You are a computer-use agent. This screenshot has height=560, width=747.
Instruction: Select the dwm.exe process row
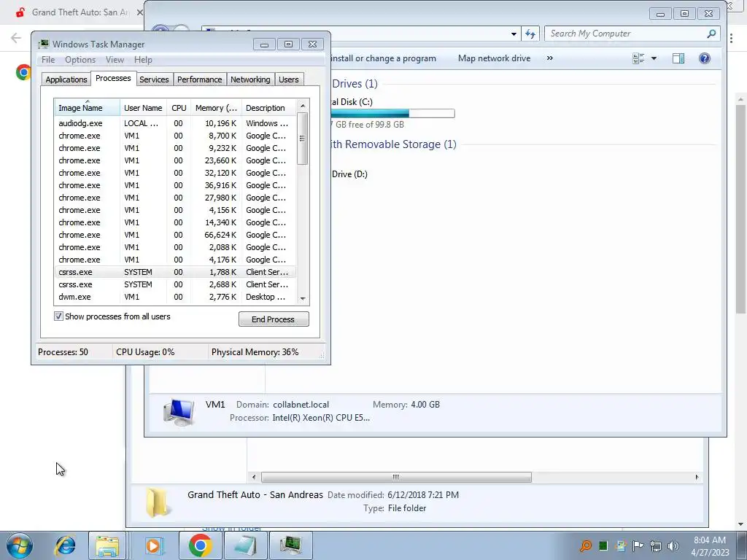174,297
